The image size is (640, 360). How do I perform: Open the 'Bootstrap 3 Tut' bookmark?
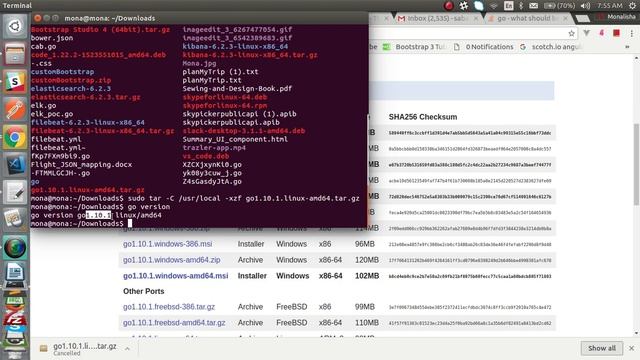click(414, 47)
